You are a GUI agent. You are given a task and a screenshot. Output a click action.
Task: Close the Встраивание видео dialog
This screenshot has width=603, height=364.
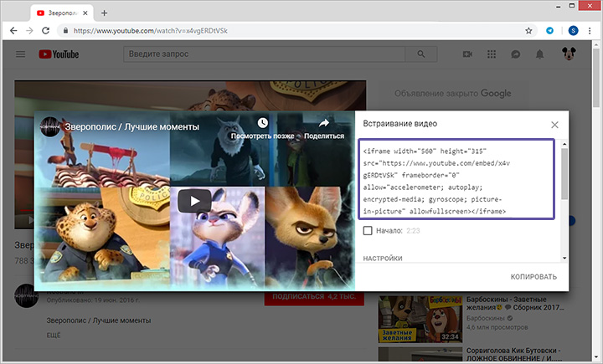(x=554, y=125)
